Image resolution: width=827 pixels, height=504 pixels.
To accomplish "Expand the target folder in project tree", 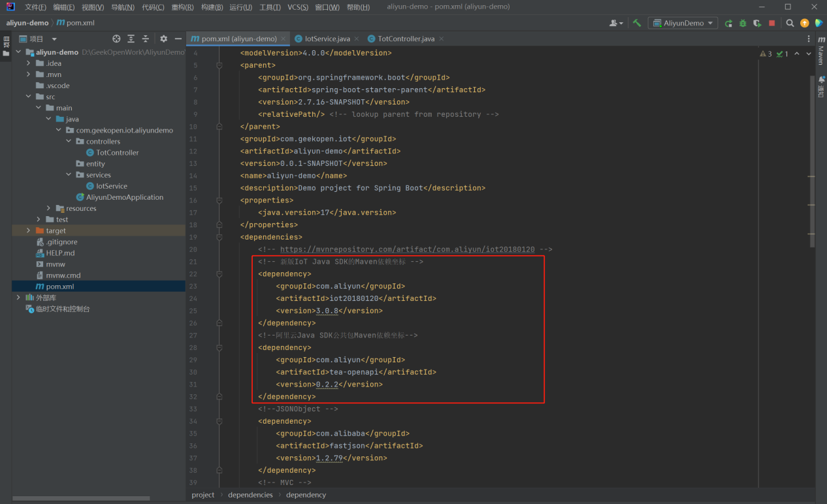I will tap(28, 230).
